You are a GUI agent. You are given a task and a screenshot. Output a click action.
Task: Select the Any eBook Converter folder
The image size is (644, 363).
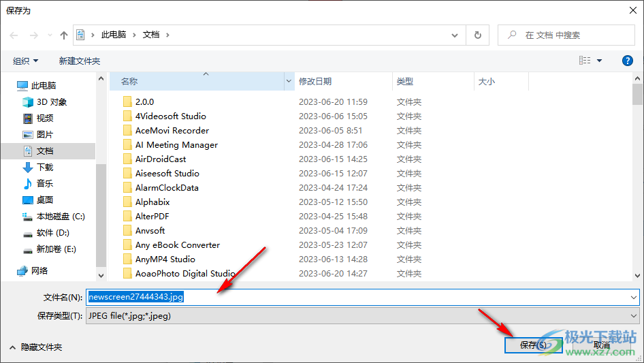tap(178, 245)
